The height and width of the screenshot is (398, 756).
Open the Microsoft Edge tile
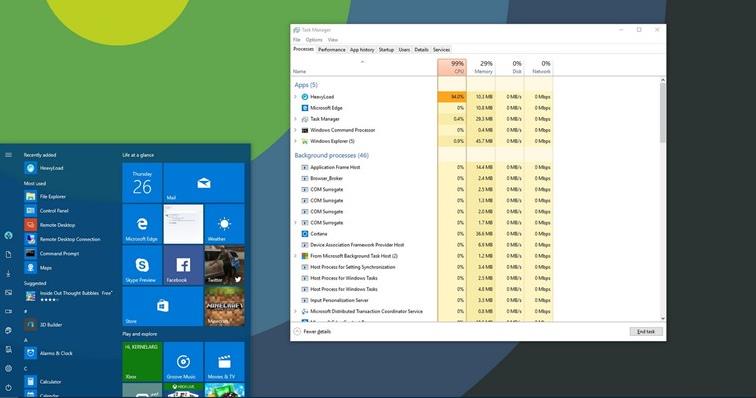(142, 224)
